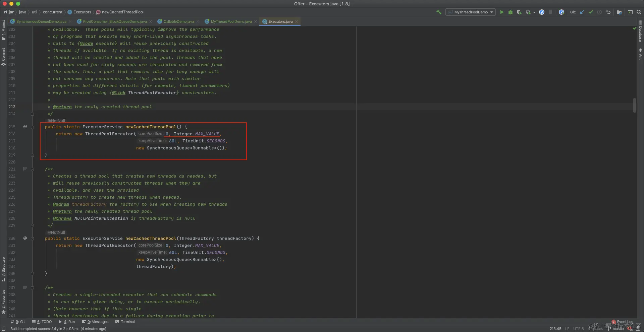
Task: Click the ThreadPoolExecutor link on line 211
Action: click(152, 93)
